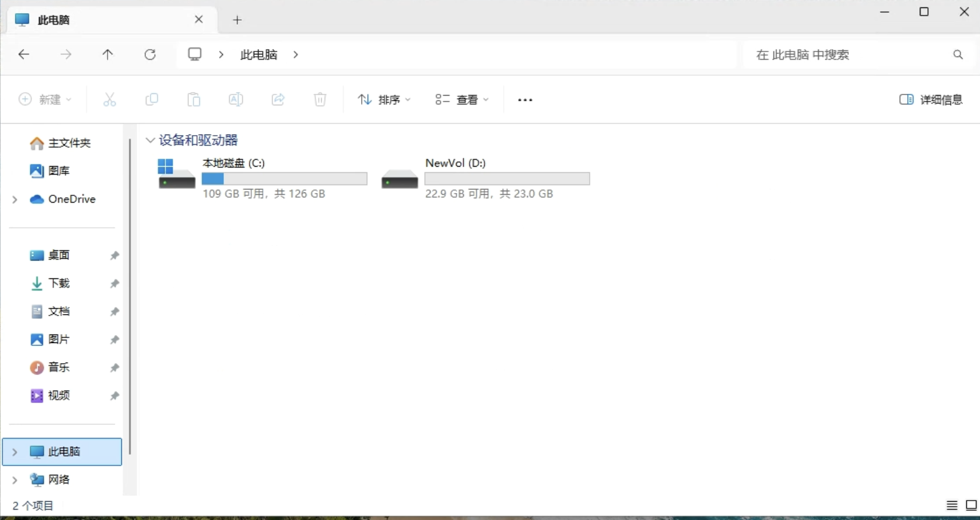Collapse the 设备和驱动器 group
Viewport: 980px width, 520px height.
pyautogui.click(x=150, y=140)
